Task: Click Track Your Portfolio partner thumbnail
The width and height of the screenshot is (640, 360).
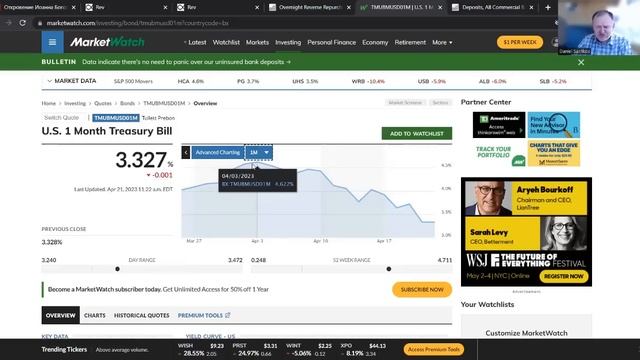Action: [x=499, y=153]
